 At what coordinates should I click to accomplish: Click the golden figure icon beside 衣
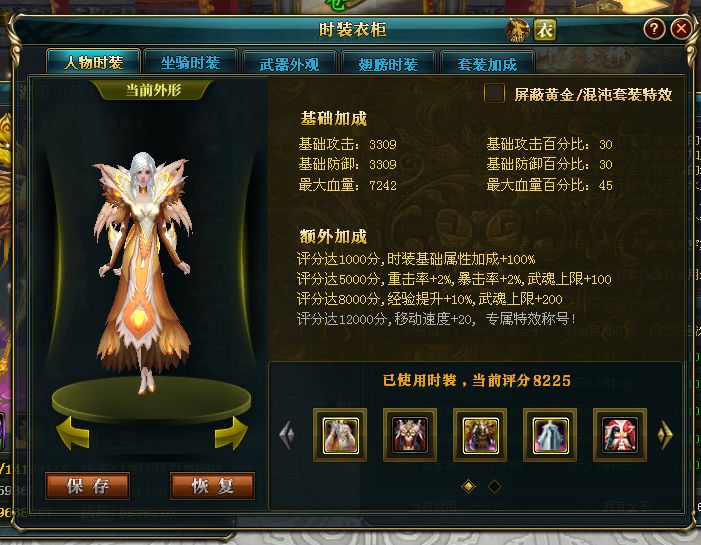[x=517, y=30]
